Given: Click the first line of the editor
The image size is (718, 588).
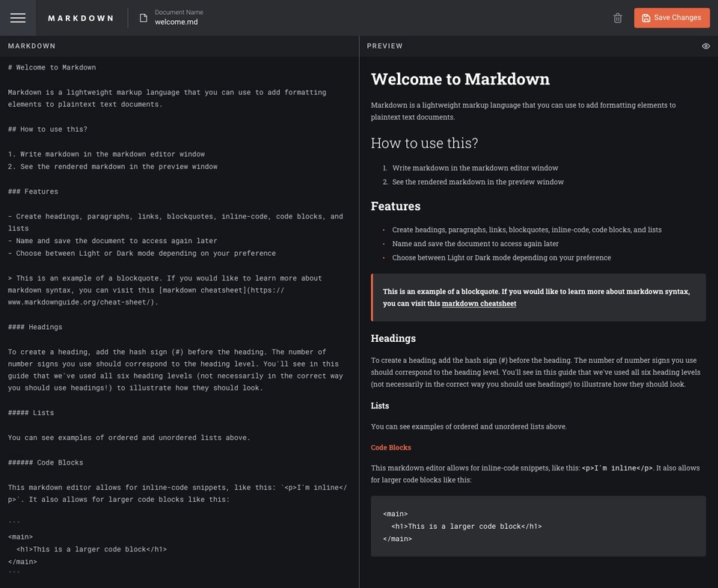Looking at the screenshot, I should tap(51, 67).
